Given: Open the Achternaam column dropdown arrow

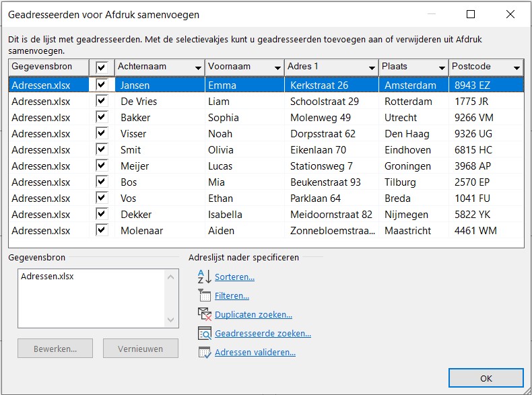Looking at the screenshot, I should tap(198, 68).
